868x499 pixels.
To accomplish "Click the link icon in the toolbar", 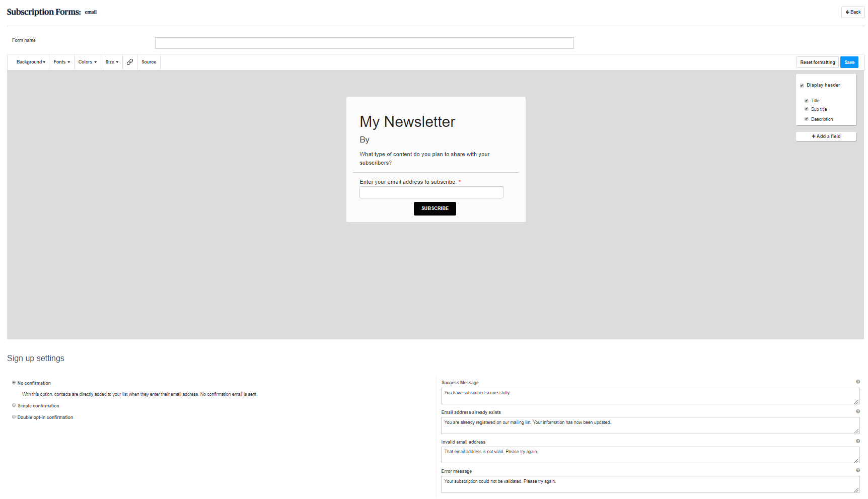I will (x=130, y=62).
